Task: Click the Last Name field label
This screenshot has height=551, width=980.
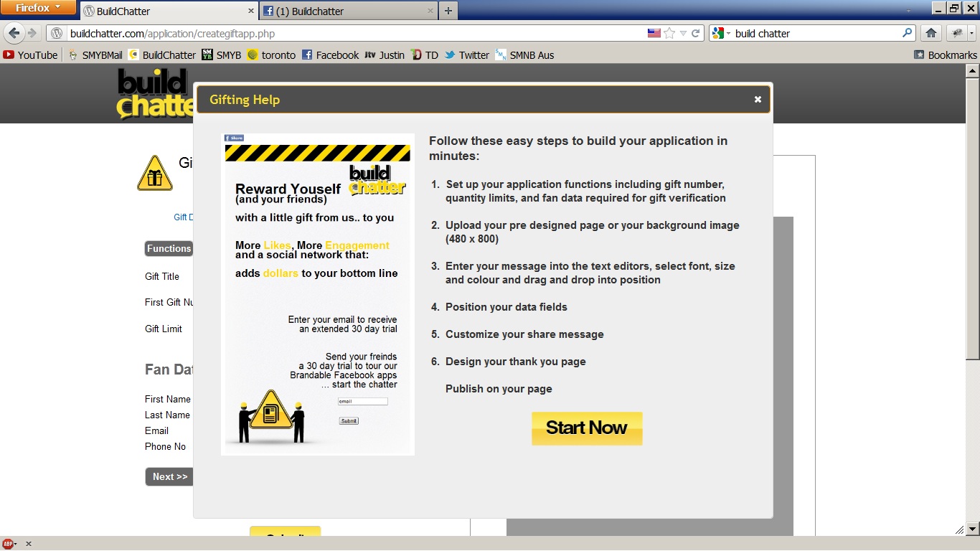Action: point(167,415)
